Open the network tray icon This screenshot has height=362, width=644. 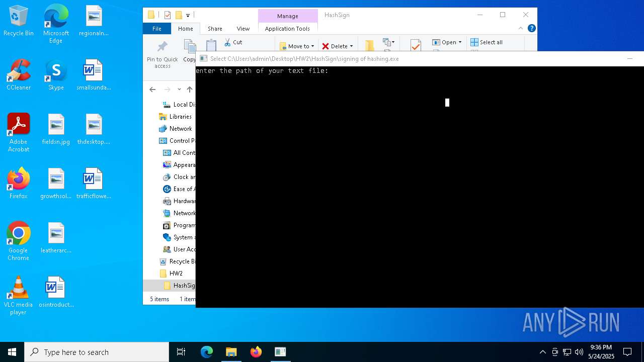tap(567, 352)
